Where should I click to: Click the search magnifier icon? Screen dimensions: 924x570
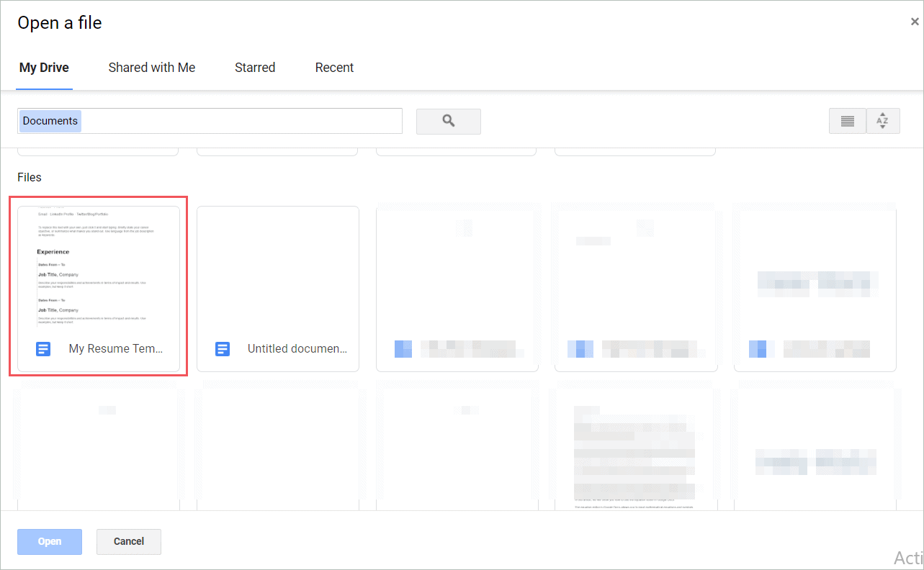coord(448,121)
